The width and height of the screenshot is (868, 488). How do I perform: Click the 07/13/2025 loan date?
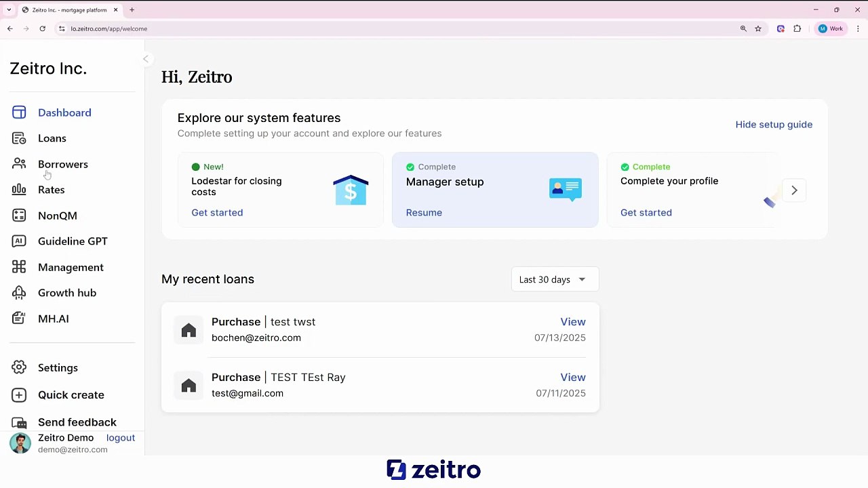point(560,338)
